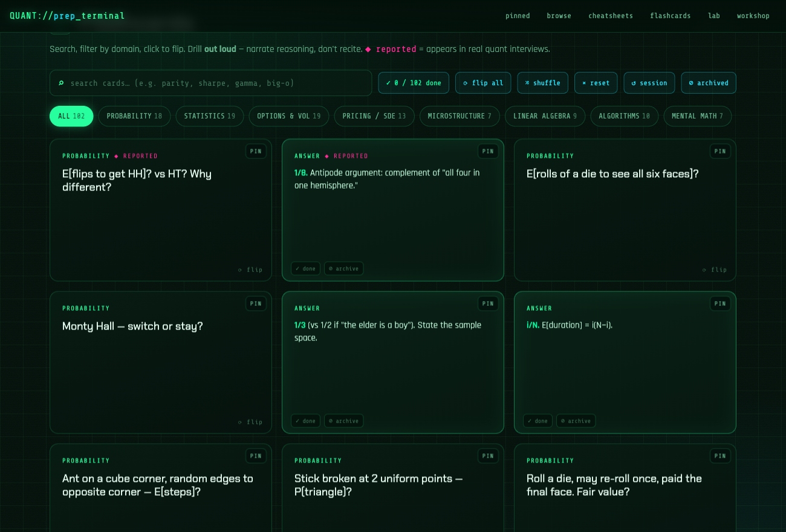Filter by MENTAL MATH 7 domain
The width and height of the screenshot is (786, 532).
pos(697,116)
